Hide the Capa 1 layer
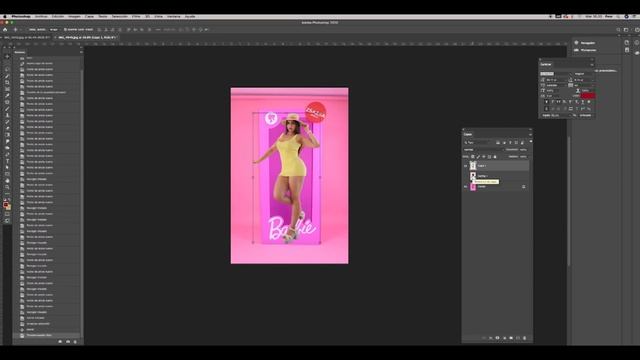 [465, 166]
